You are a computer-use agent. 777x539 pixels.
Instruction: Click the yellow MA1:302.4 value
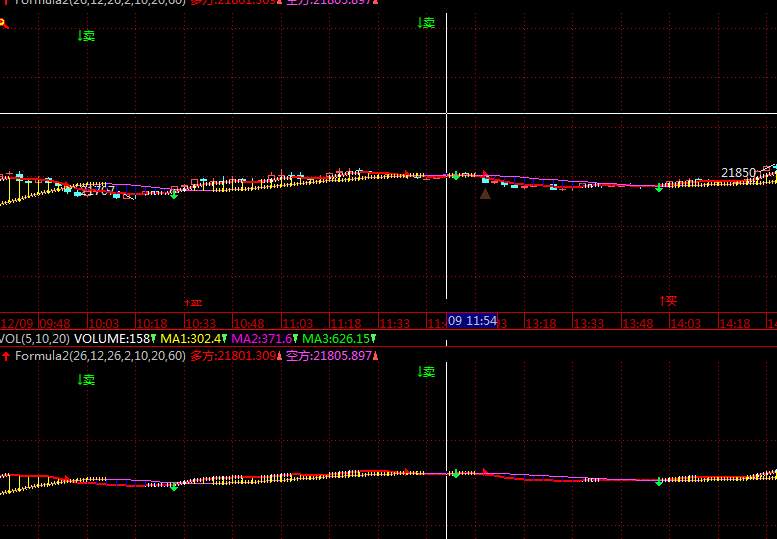coord(191,339)
